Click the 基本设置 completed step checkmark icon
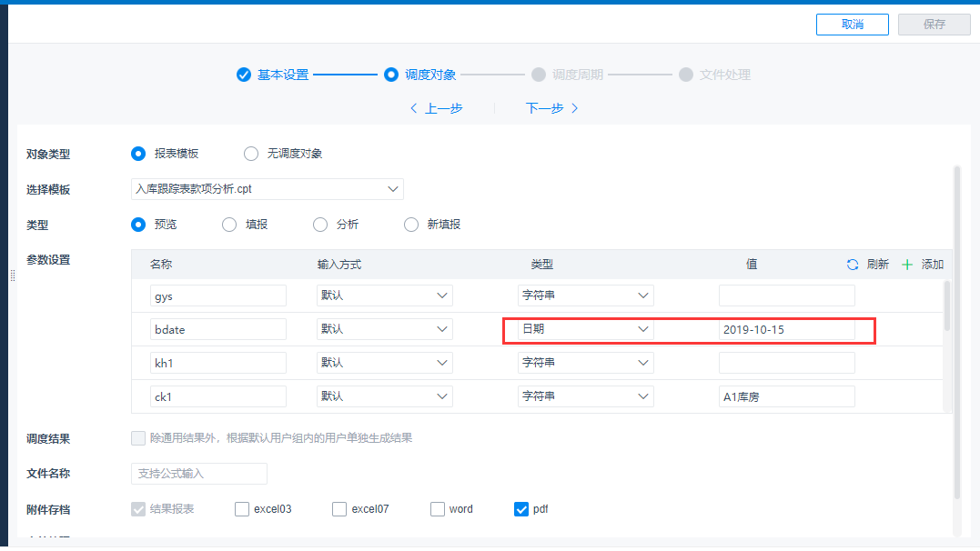The height and width of the screenshot is (551, 980). [x=243, y=75]
